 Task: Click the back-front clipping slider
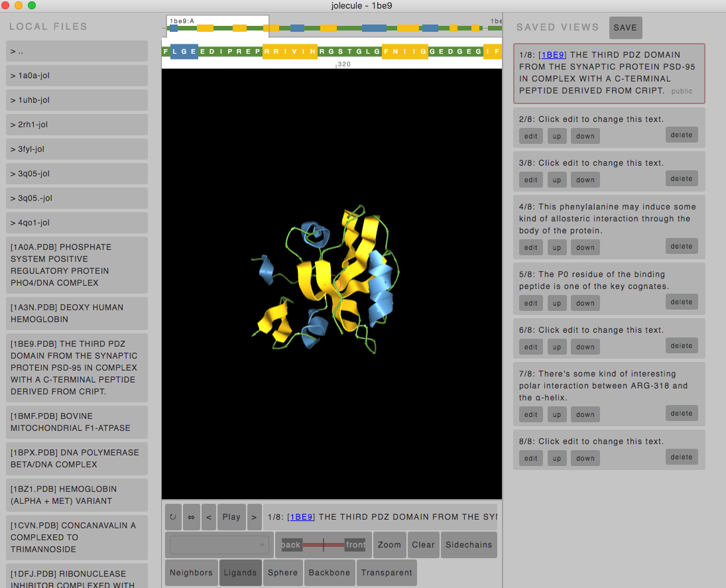click(324, 545)
